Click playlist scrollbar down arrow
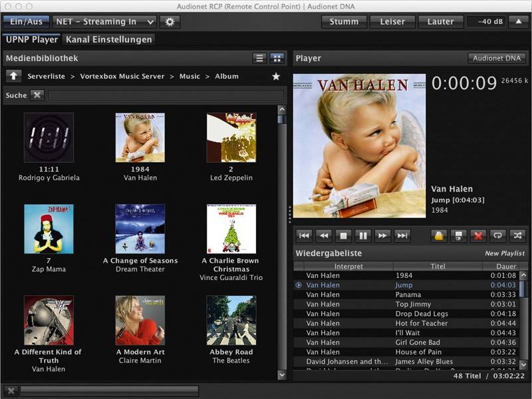532x399 pixels. [x=523, y=364]
